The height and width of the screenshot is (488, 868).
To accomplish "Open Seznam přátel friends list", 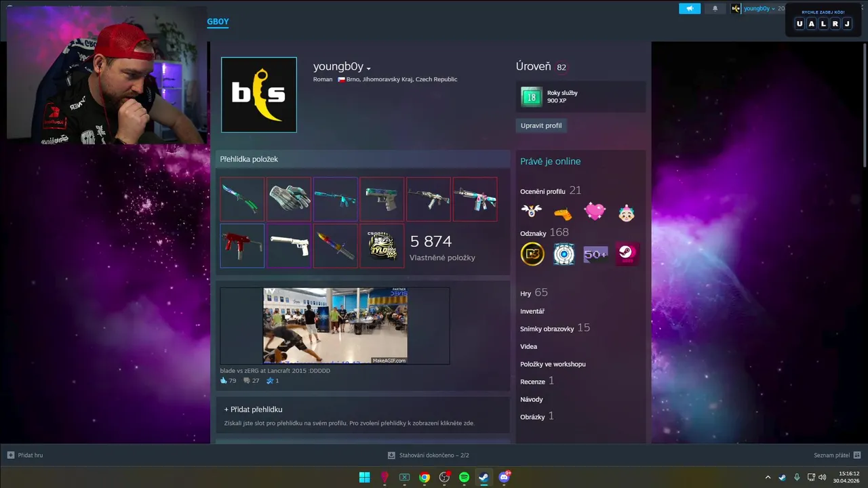I will click(x=837, y=455).
